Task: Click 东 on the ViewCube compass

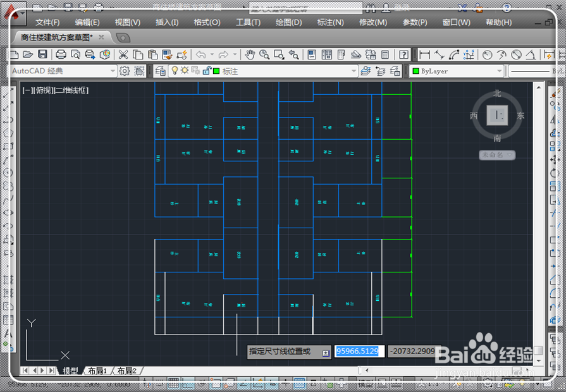Action: tap(520, 116)
